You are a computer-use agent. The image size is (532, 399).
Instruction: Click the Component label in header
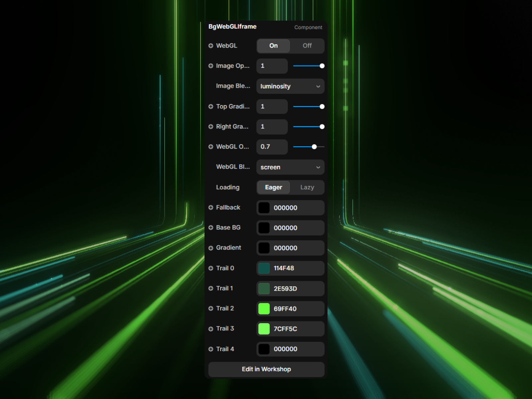pyautogui.click(x=308, y=27)
